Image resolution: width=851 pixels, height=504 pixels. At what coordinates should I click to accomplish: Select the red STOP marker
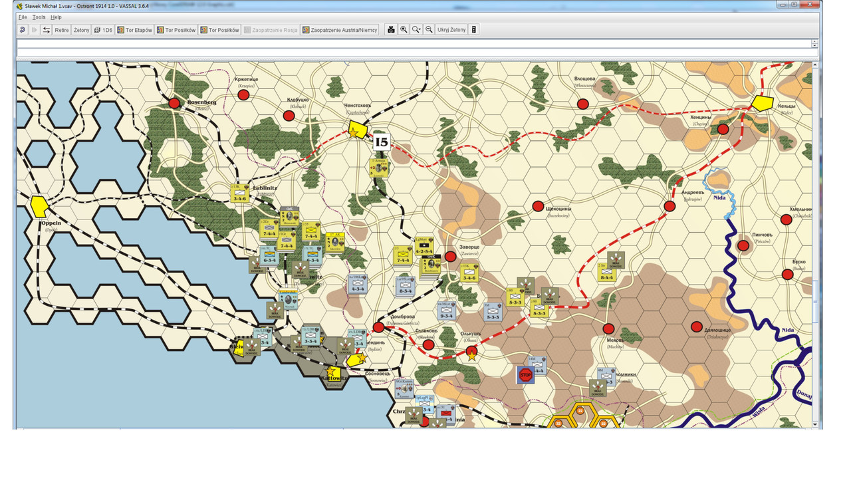tap(526, 375)
